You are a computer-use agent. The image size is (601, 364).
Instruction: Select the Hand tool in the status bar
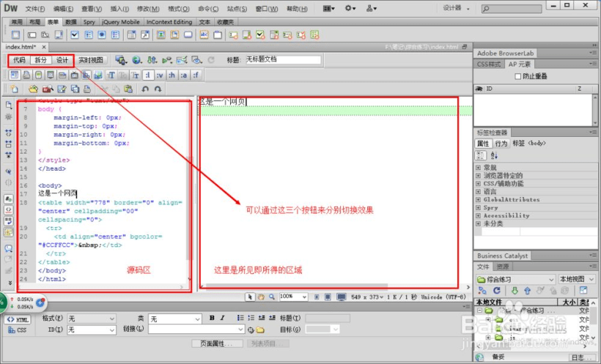pos(261,297)
